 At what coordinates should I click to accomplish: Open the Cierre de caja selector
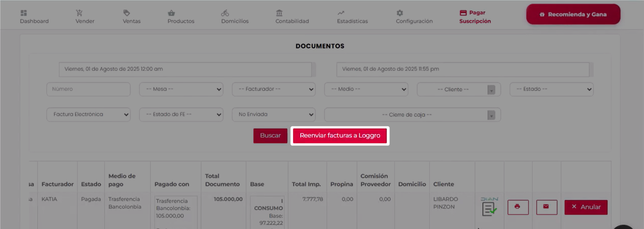coord(412,115)
